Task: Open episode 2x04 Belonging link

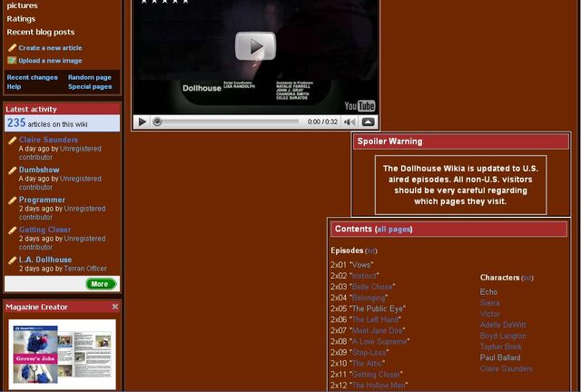Action: [x=369, y=298]
